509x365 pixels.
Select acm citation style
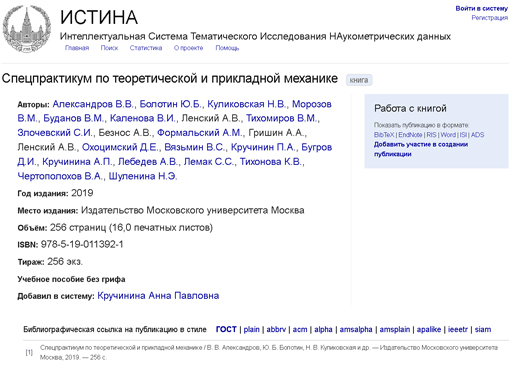300,329
